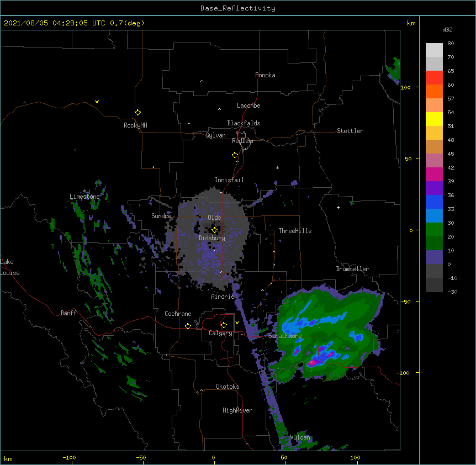The width and height of the screenshot is (476, 465).
Task: Click the Vulcan town label
Action: coord(300,437)
